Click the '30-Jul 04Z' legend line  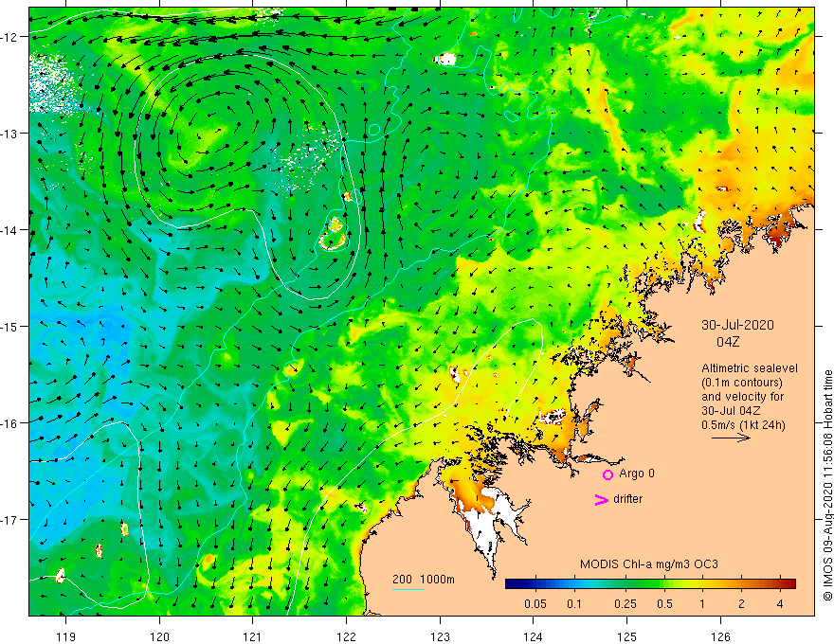[x=731, y=411]
